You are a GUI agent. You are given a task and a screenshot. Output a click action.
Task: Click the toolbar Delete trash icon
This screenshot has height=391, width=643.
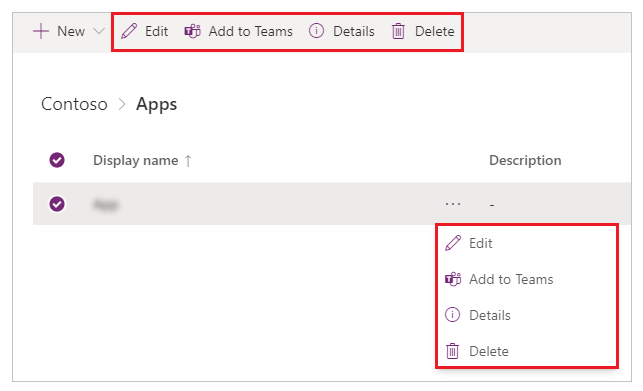point(398,31)
